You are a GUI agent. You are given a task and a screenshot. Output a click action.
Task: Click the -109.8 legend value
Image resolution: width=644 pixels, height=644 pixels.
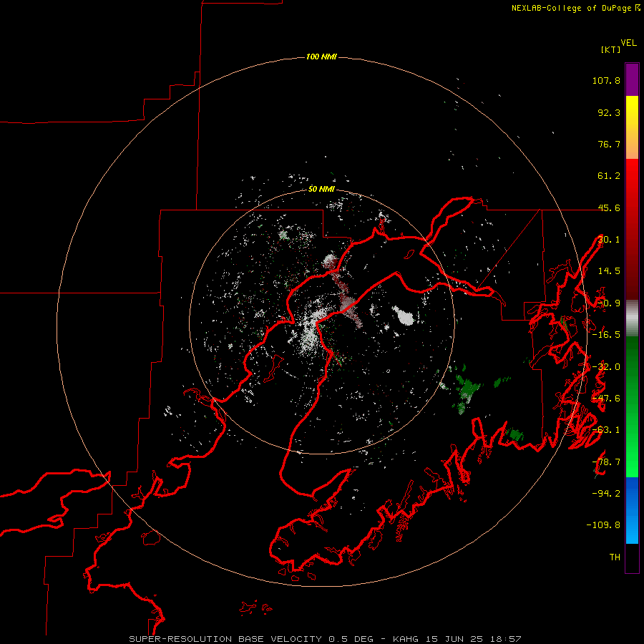603,525
